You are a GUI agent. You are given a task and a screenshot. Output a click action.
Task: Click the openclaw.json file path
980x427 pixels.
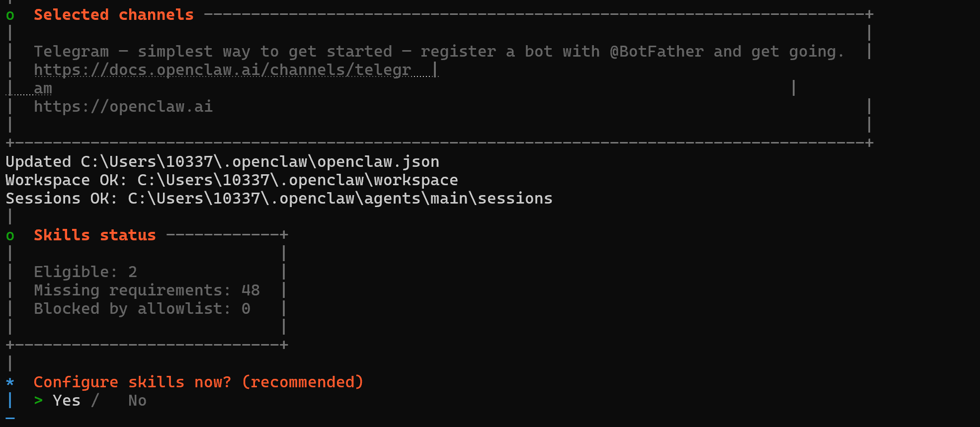pyautogui.click(x=260, y=162)
